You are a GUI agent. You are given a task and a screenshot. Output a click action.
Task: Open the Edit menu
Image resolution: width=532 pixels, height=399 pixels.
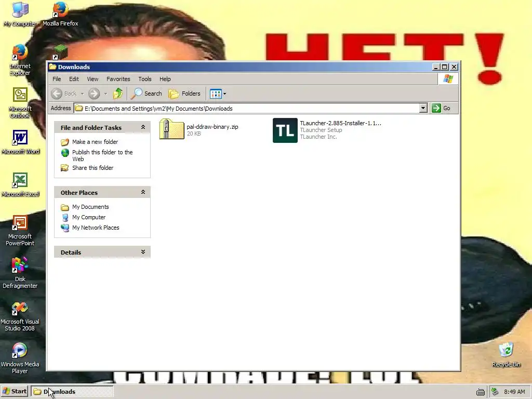click(74, 79)
